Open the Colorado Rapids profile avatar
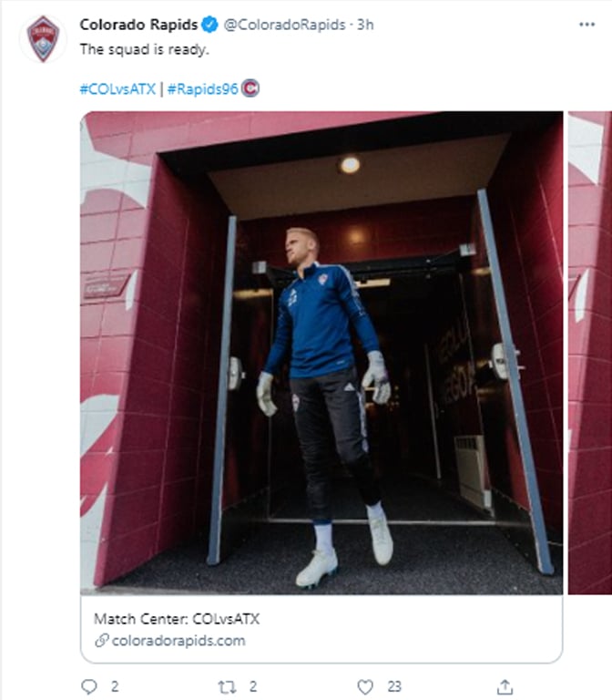 point(43,39)
